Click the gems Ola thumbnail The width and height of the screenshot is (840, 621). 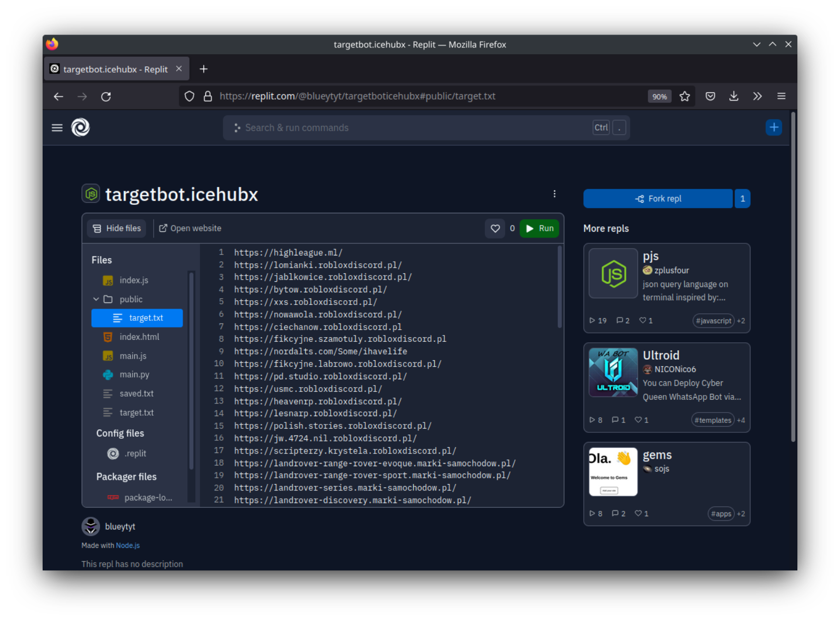613,472
